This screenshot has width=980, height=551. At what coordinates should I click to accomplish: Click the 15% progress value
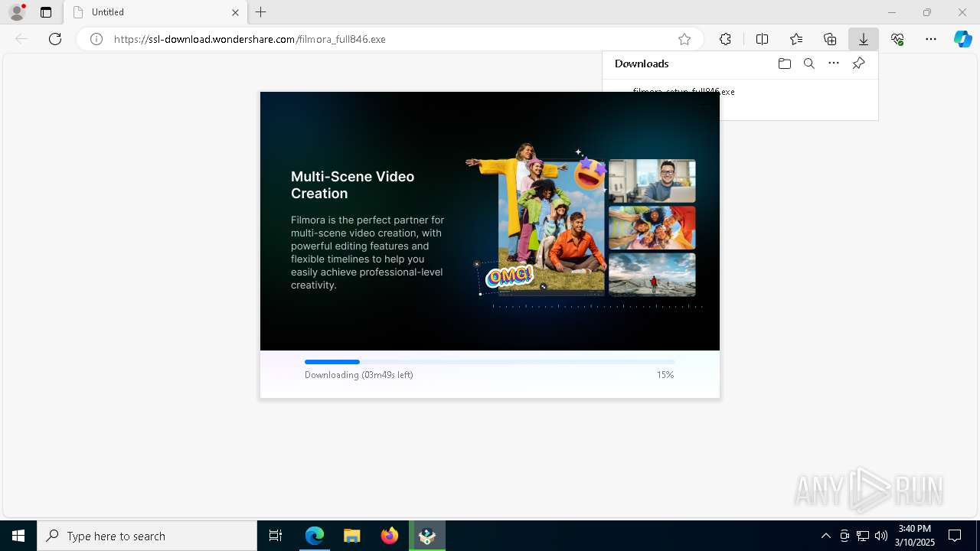665,375
